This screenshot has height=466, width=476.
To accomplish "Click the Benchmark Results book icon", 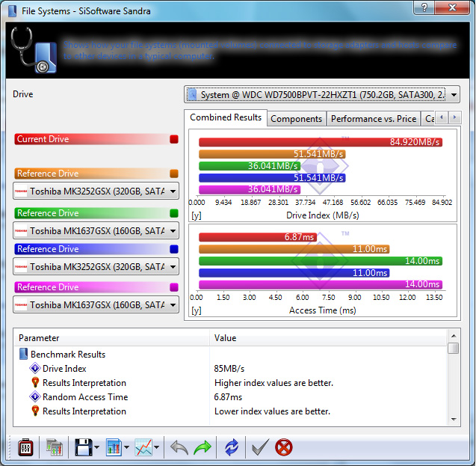I will pos(23,354).
